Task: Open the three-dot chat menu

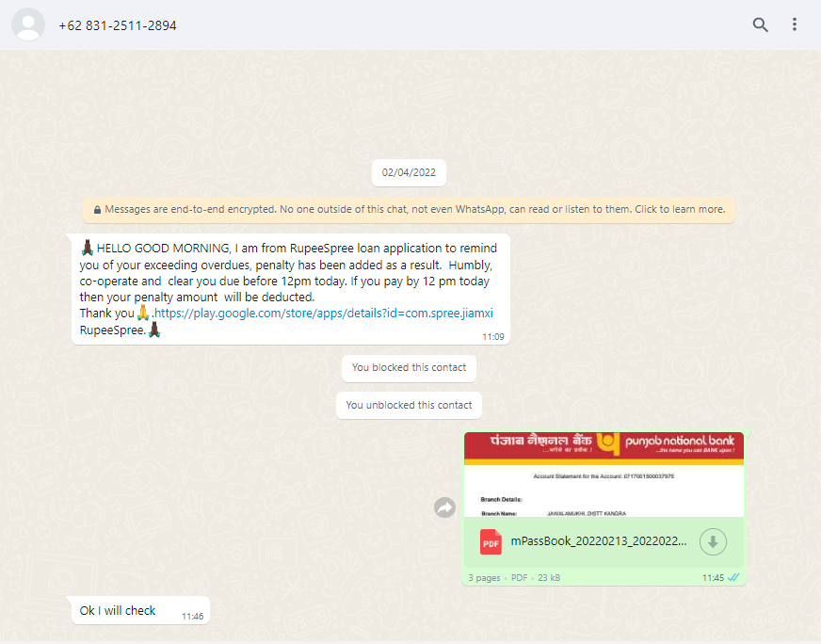Action: point(795,25)
